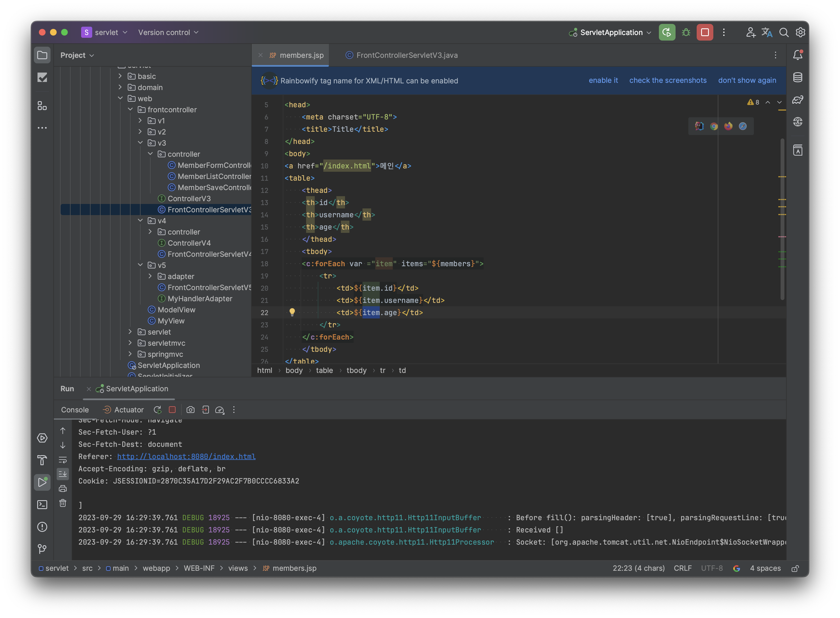Rerun application in Run panel toolbar

click(157, 410)
